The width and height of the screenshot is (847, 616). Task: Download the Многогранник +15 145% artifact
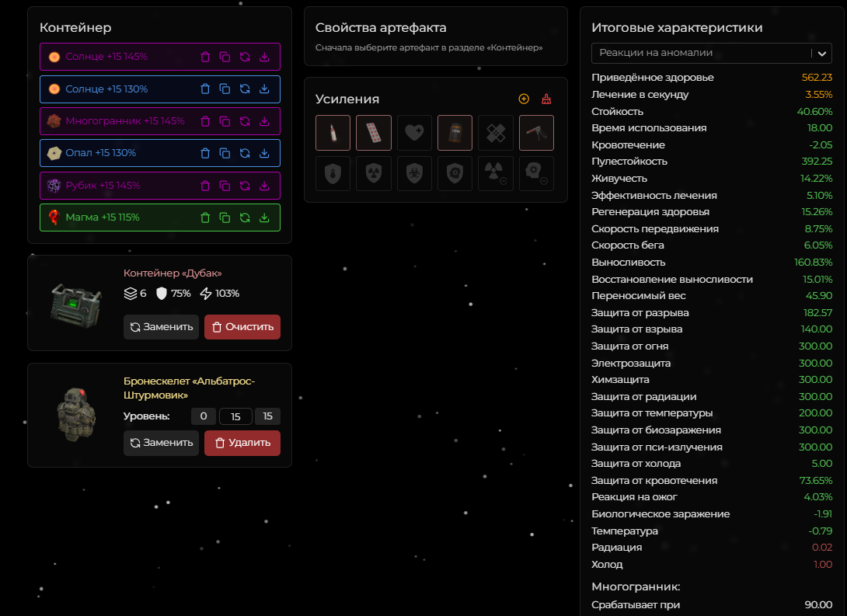pyautogui.click(x=264, y=121)
